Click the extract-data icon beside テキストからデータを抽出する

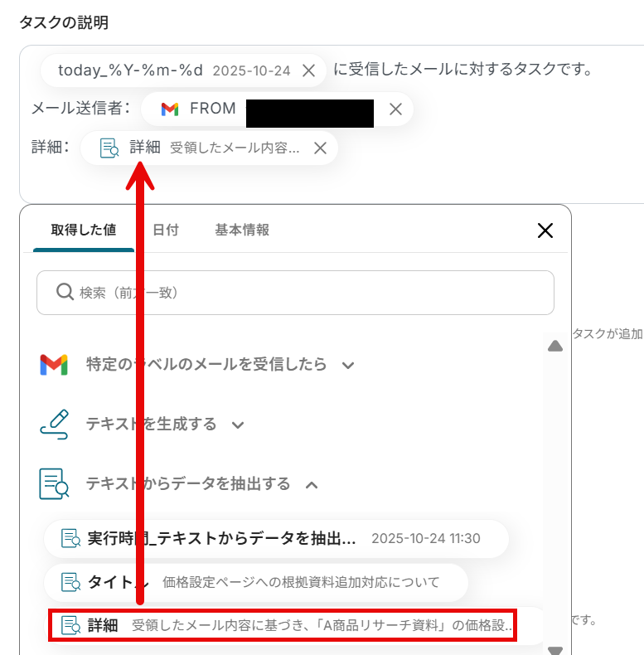pyautogui.click(x=54, y=483)
